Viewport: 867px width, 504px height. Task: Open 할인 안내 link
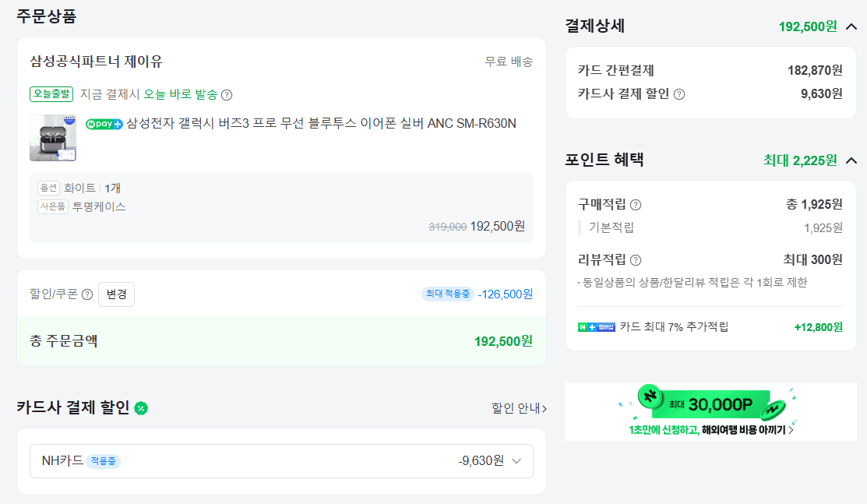520,408
